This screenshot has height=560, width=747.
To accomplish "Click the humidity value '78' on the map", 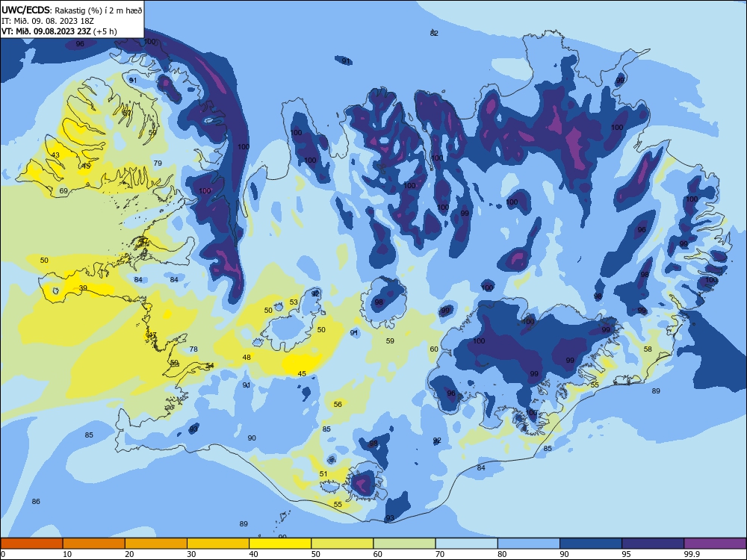I will point(193,349).
